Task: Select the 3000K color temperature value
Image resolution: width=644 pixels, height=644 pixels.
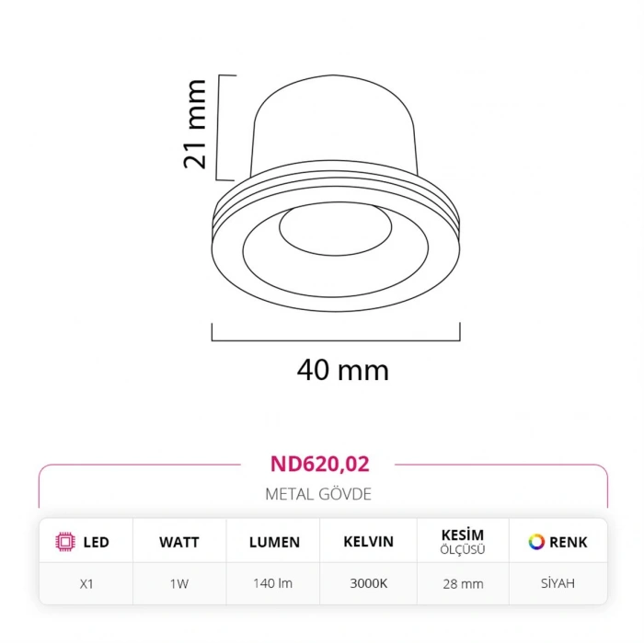Action: [369, 582]
